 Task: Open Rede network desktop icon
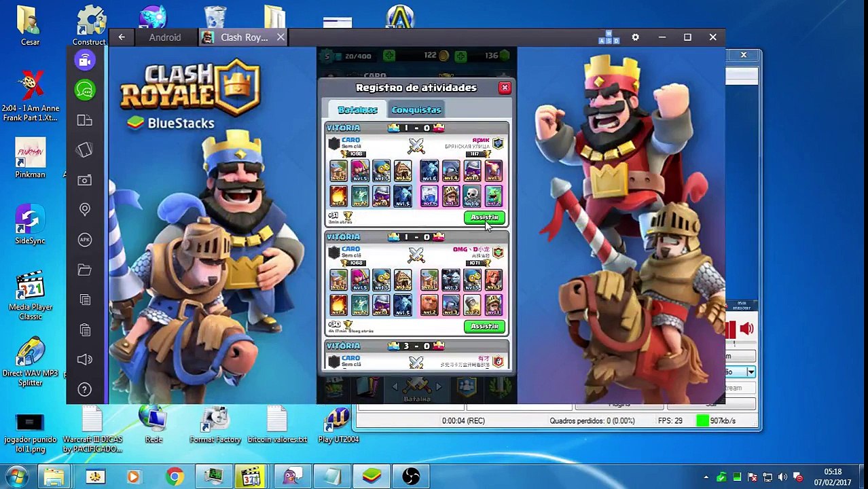coord(153,426)
